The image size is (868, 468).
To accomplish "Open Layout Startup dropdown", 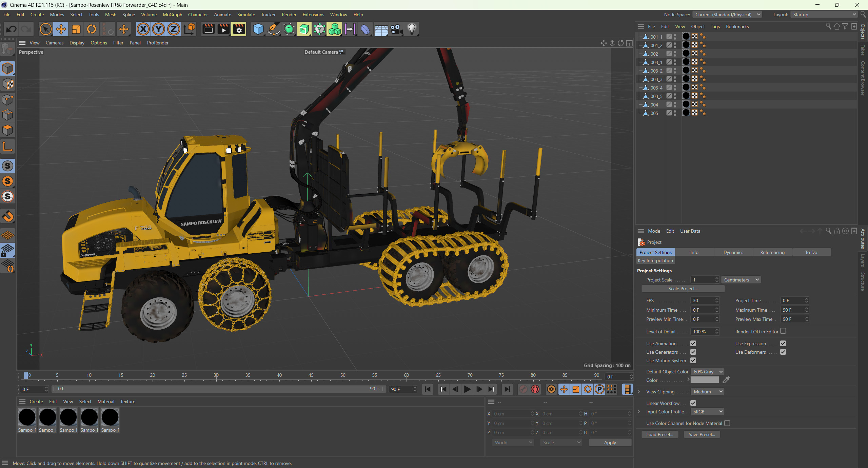I will tap(824, 15).
